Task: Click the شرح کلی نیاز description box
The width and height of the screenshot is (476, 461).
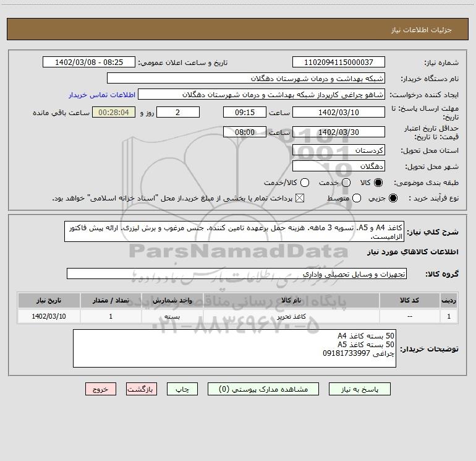Action: tap(234, 231)
